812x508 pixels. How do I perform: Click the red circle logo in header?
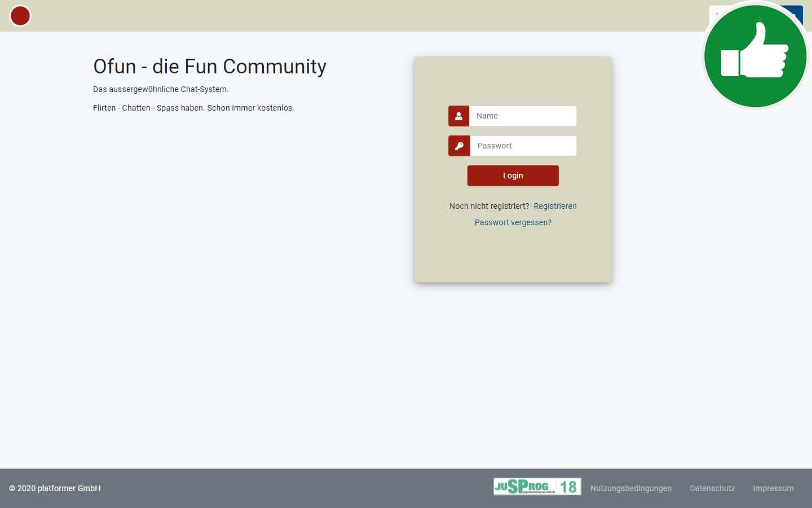tap(20, 16)
